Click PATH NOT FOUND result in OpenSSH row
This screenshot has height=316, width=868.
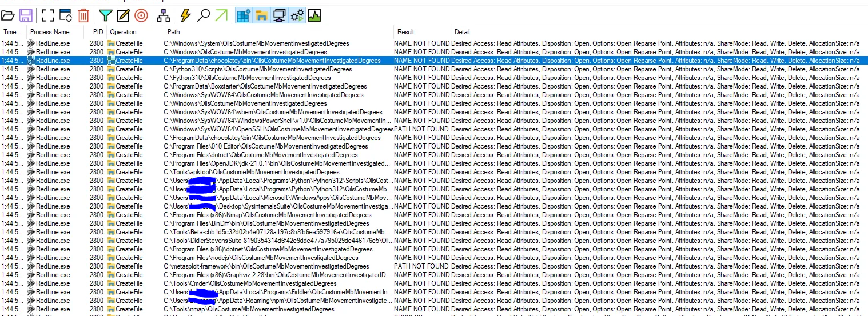[x=421, y=129]
